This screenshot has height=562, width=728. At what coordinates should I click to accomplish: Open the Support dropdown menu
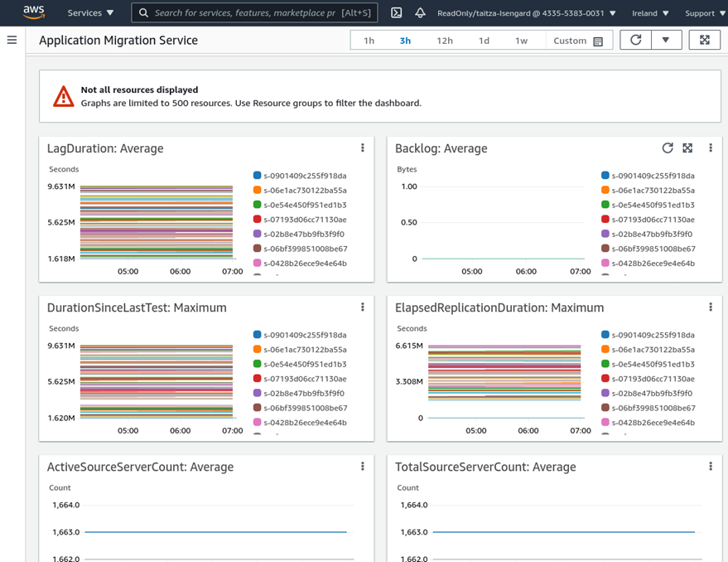click(706, 13)
